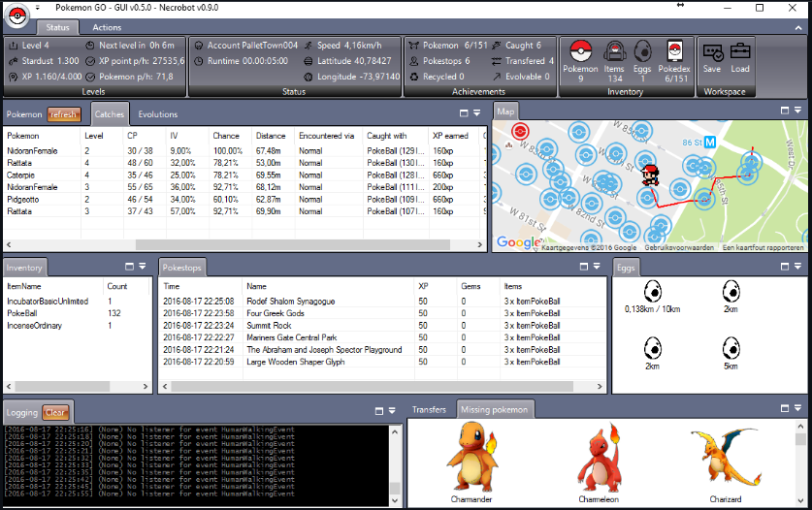This screenshot has height=510, width=812.
Task: Click Een kaartfout rapporteren link
Action: [763, 247]
